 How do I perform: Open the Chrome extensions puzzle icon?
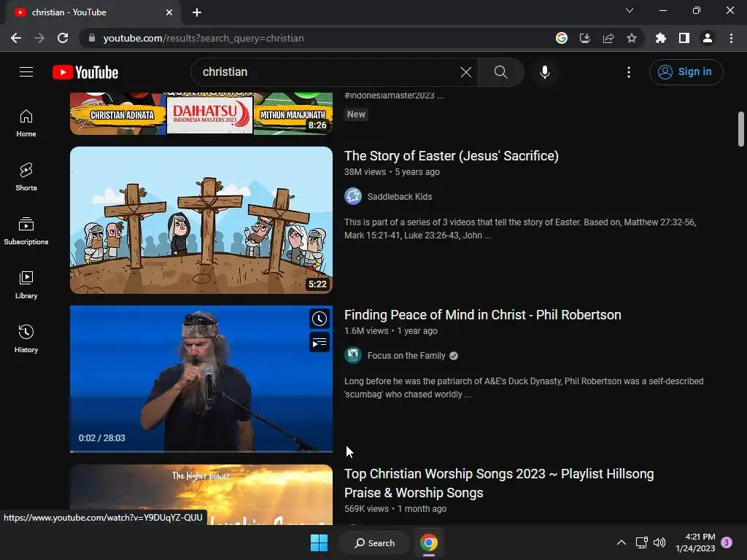pos(661,38)
